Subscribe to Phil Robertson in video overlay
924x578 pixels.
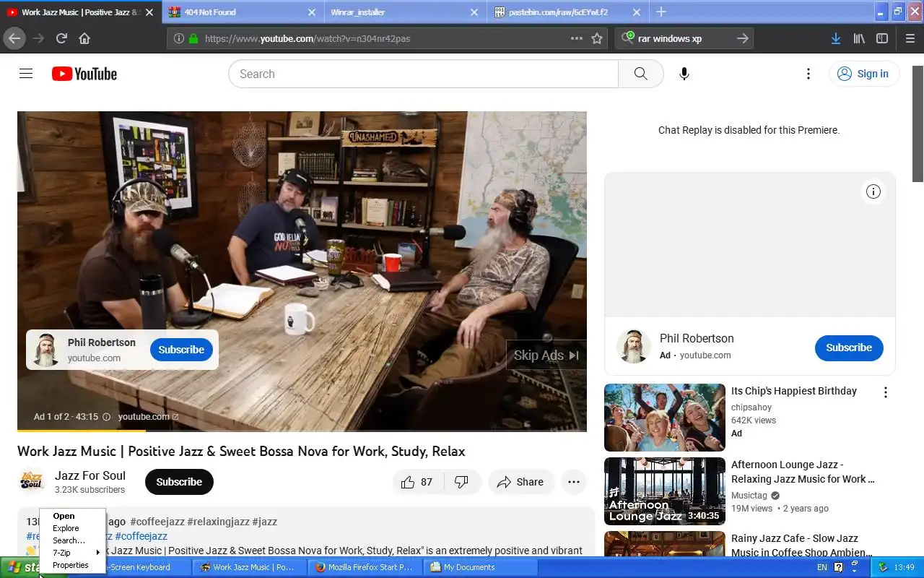tap(181, 350)
